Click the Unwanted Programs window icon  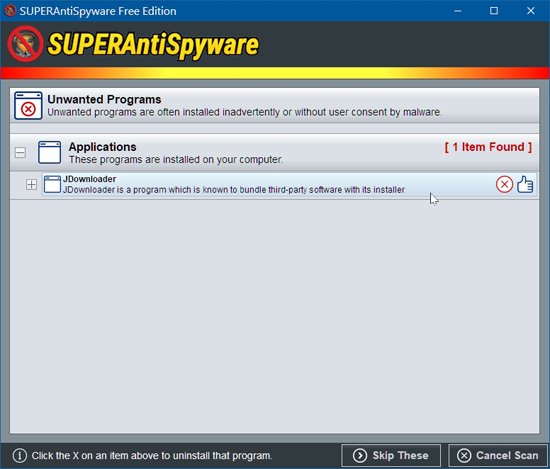[28, 106]
